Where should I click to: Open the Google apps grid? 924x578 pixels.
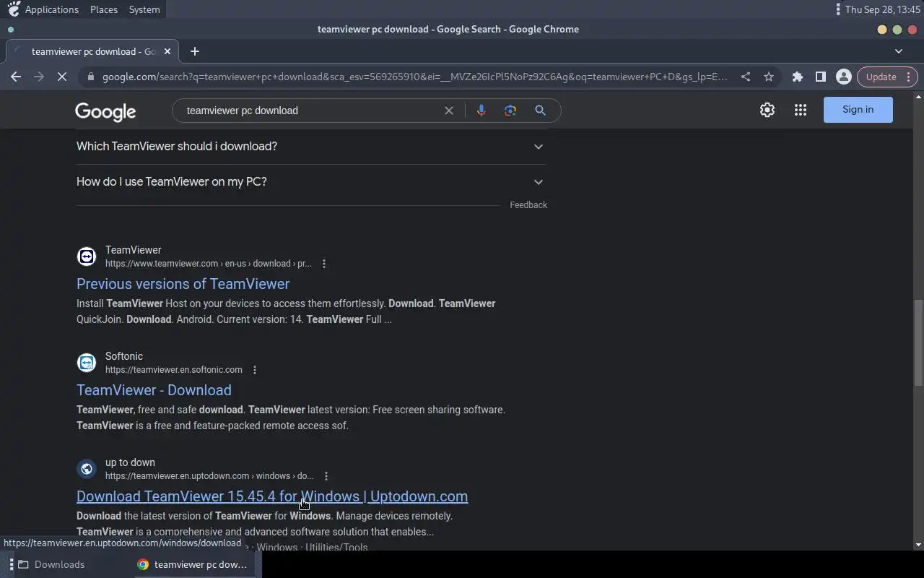tap(801, 110)
